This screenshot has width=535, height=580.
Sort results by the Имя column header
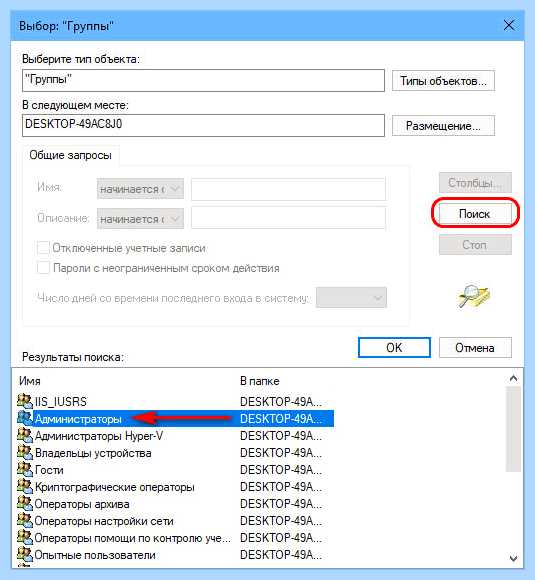point(30,381)
